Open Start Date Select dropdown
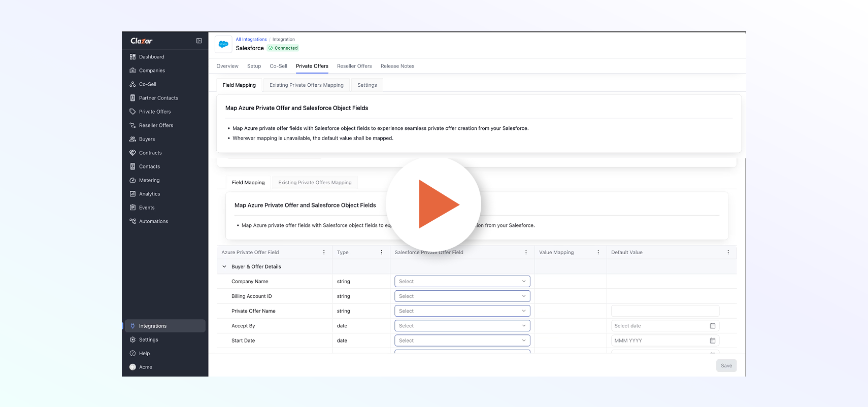868x407 pixels. pyautogui.click(x=462, y=341)
